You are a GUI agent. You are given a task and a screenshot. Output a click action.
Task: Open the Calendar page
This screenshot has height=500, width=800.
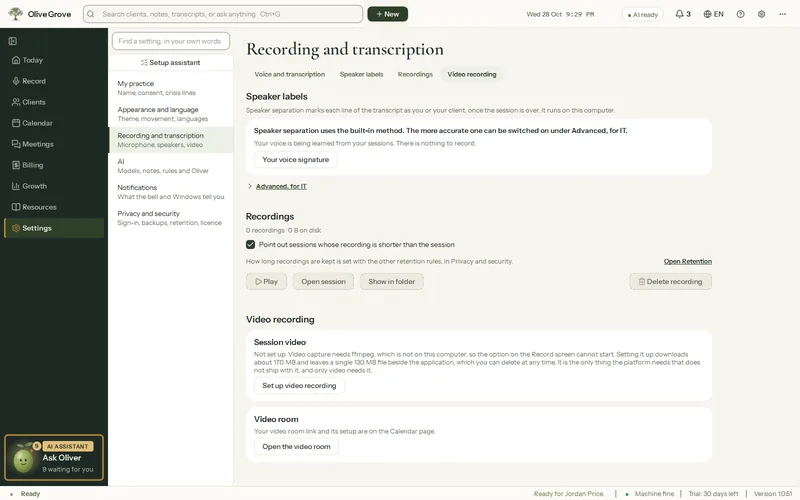[54, 123]
